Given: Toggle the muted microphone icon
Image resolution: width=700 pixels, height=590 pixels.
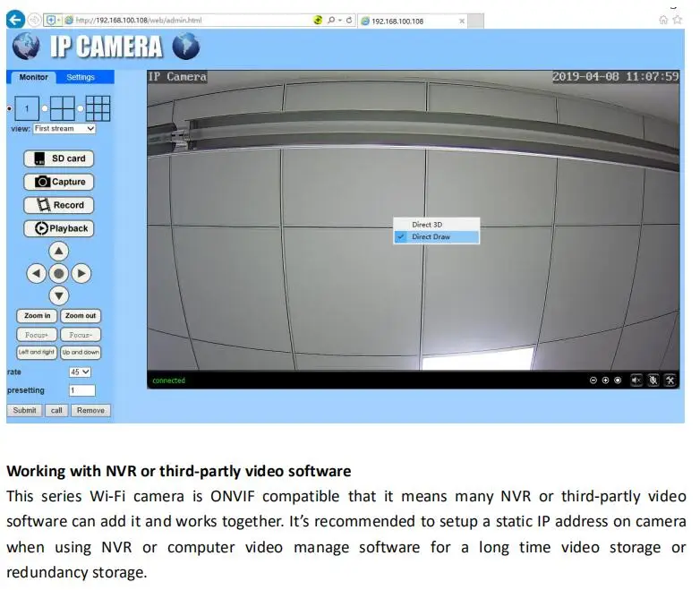Looking at the screenshot, I should (x=653, y=381).
